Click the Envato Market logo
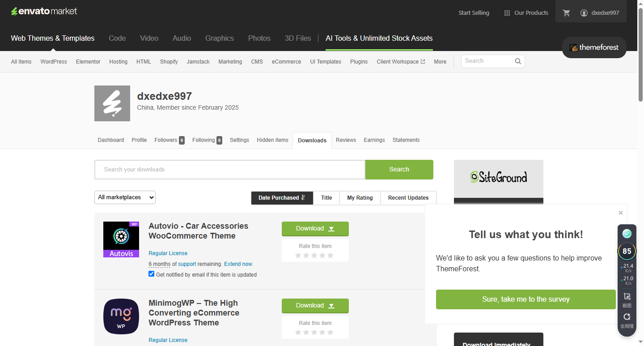The width and height of the screenshot is (644, 346). point(44,12)
